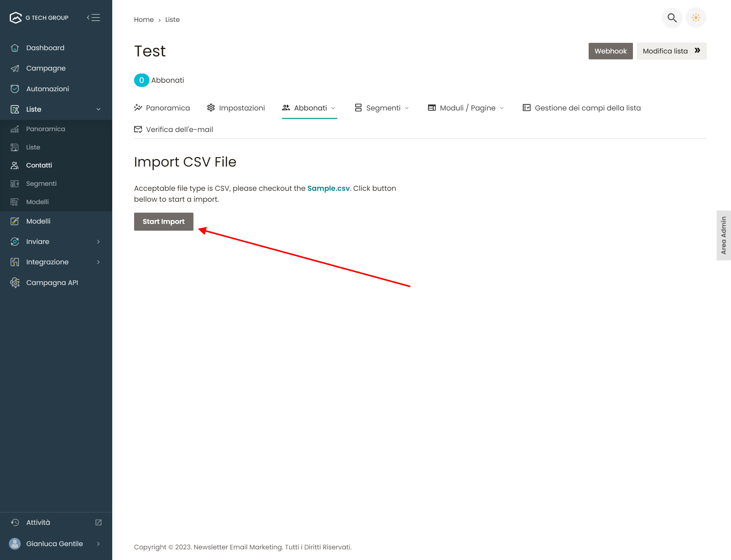This screenshot has width=731, height=560.
Task: Collapse the Liste sidebar submenu
Action: tap(98, 109)
